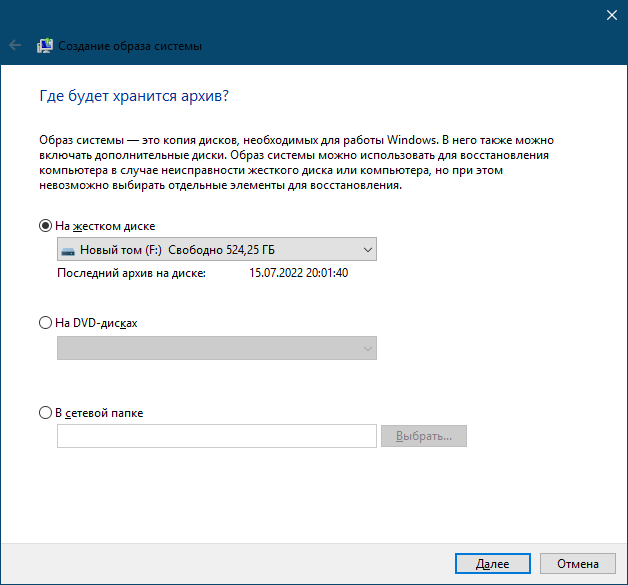Select the 'В сетевой папке' radio button
This screenshot has width=628, height=585.
[45, 412]
